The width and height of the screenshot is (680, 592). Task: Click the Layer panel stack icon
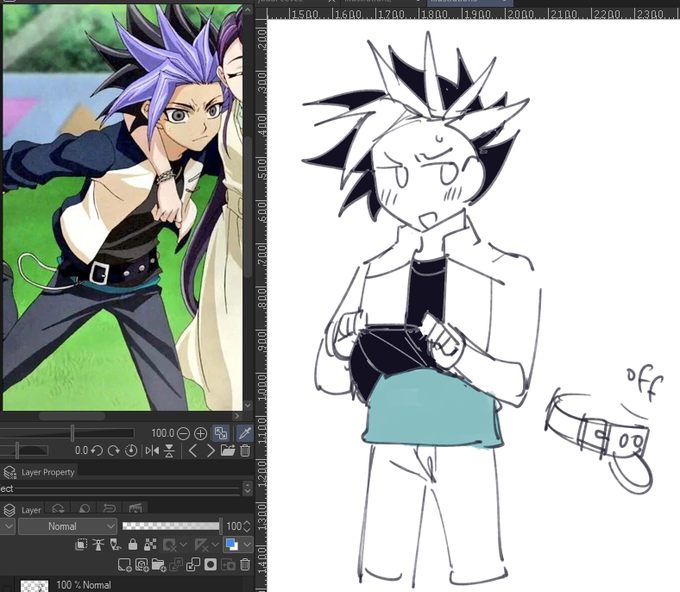9,510
